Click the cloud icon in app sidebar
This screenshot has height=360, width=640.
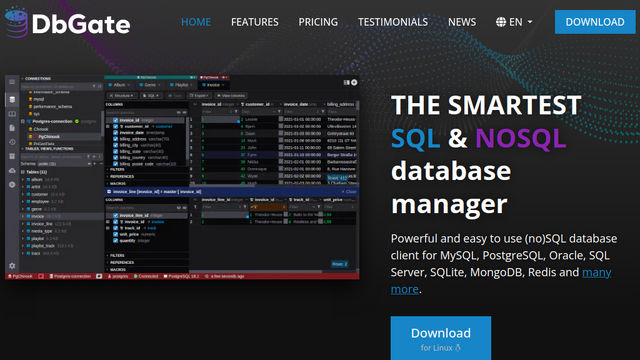pos(12,170)
